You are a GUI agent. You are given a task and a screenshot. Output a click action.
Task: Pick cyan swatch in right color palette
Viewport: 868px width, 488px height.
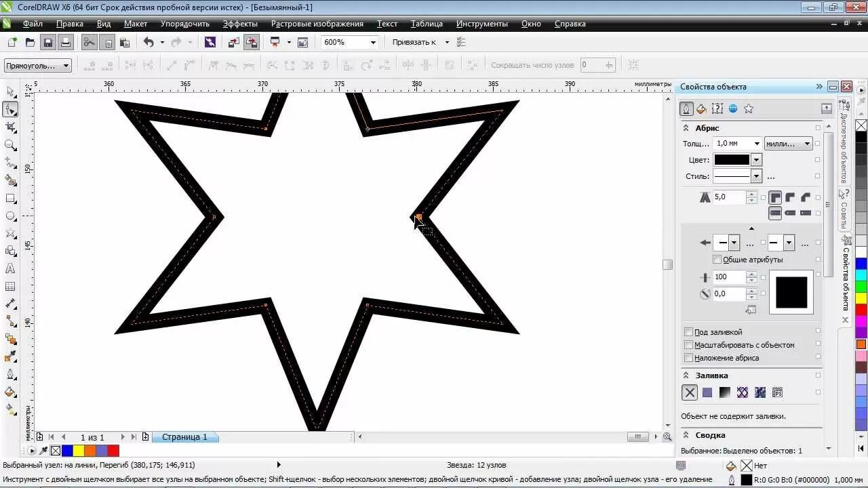point(861,274)
